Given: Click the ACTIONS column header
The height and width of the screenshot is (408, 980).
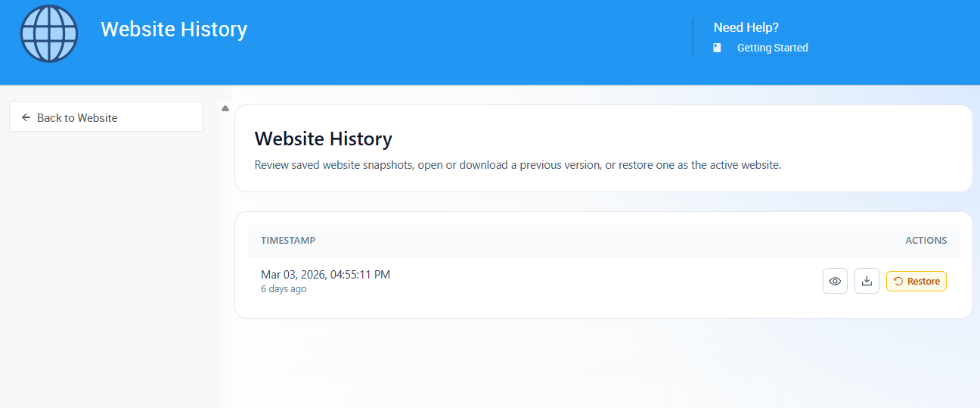Looking at the screenshot, I should click(x=926, y=240).
